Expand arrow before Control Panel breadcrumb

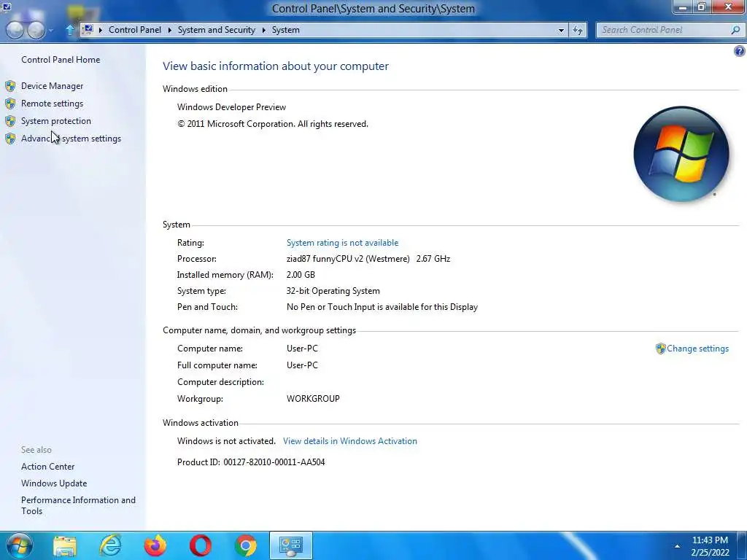(101, 30)
